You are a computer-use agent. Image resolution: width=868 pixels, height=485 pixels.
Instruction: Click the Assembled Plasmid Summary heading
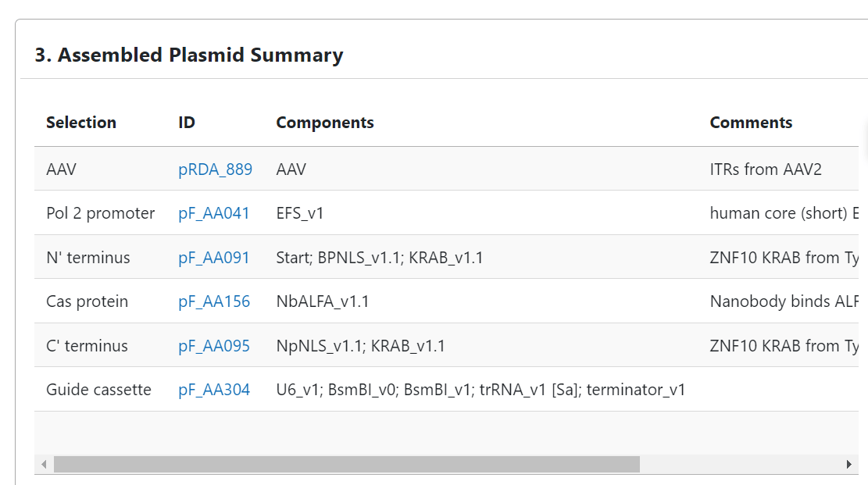(188, 55)
